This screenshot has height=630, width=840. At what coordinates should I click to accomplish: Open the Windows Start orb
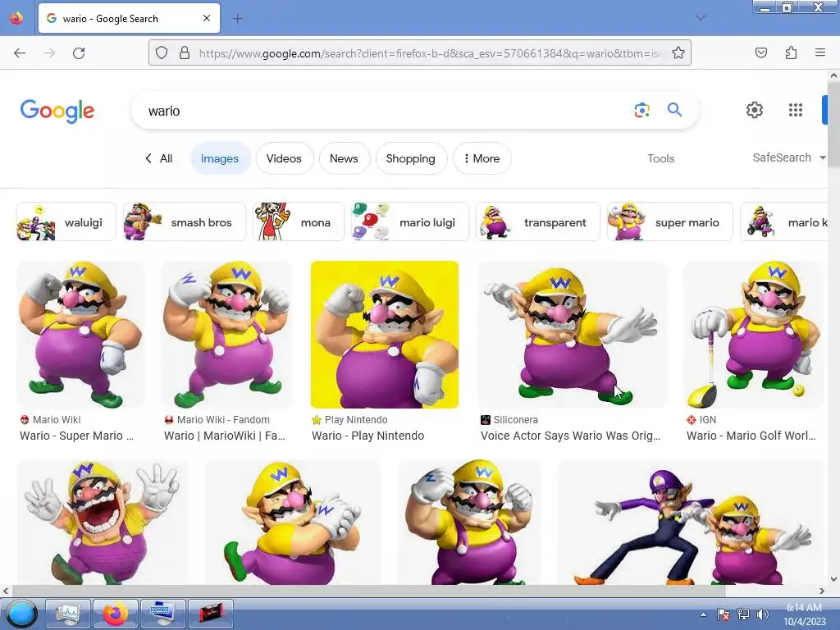click(21, 614)
